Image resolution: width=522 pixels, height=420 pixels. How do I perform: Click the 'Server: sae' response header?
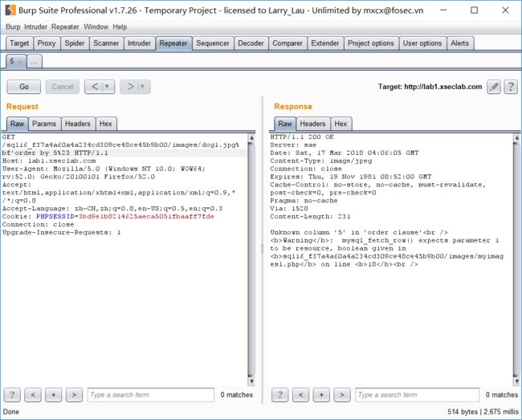coord(293,145)
